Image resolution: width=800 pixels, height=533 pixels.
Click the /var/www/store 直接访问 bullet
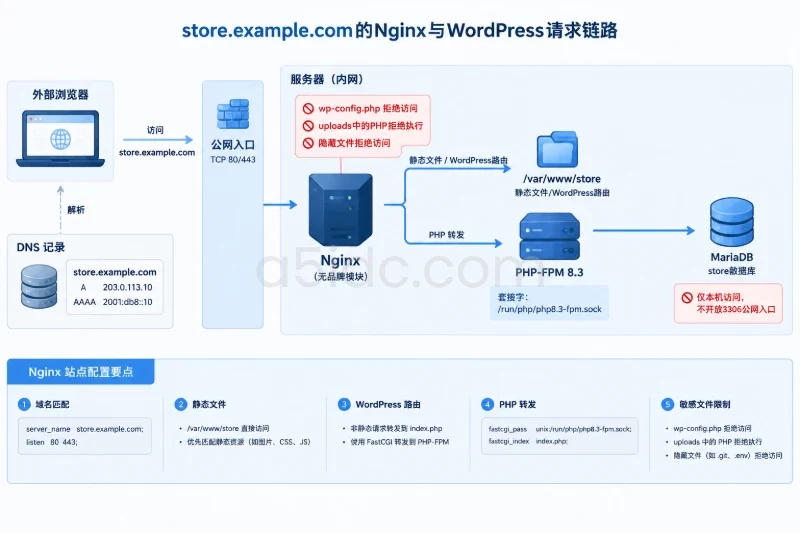[x=228, y=428]
